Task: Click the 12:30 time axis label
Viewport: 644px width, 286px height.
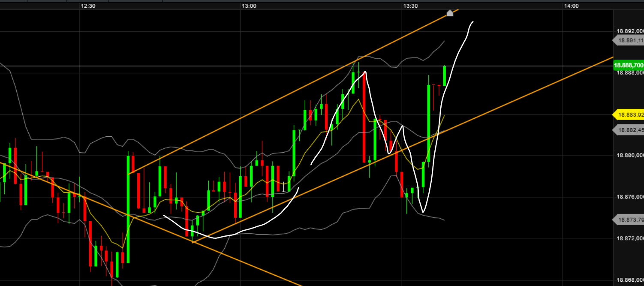Action: pyautogui.click(x=87, y=6)
